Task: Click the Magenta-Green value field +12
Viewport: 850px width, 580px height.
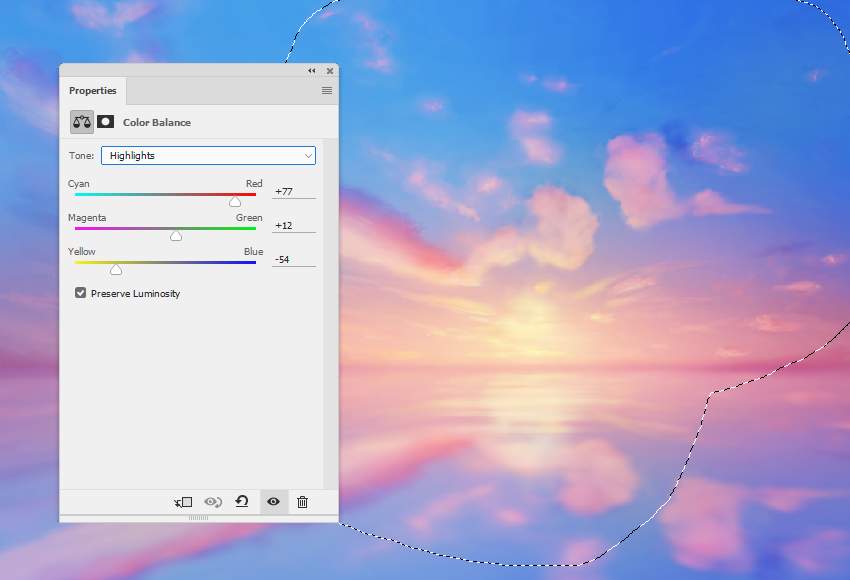Action: 293,225
